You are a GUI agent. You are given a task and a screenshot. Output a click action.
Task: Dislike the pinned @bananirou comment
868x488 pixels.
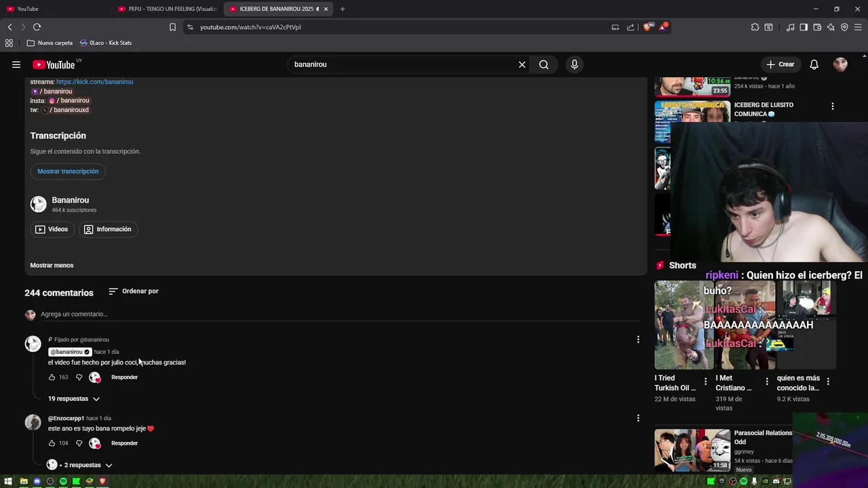[x=79, y=378]
